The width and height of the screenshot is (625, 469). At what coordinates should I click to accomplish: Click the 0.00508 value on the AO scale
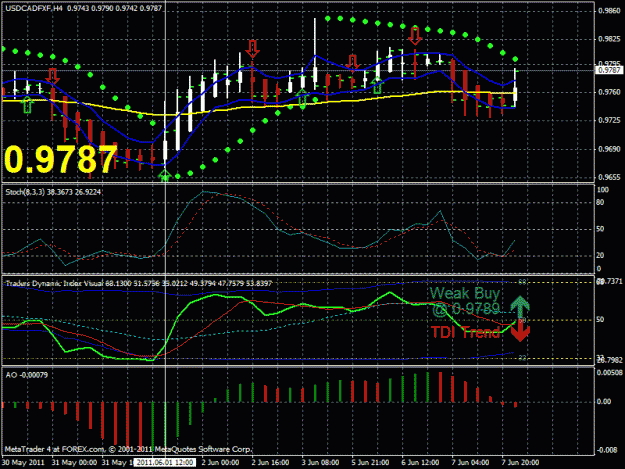[x=609, y=373]
